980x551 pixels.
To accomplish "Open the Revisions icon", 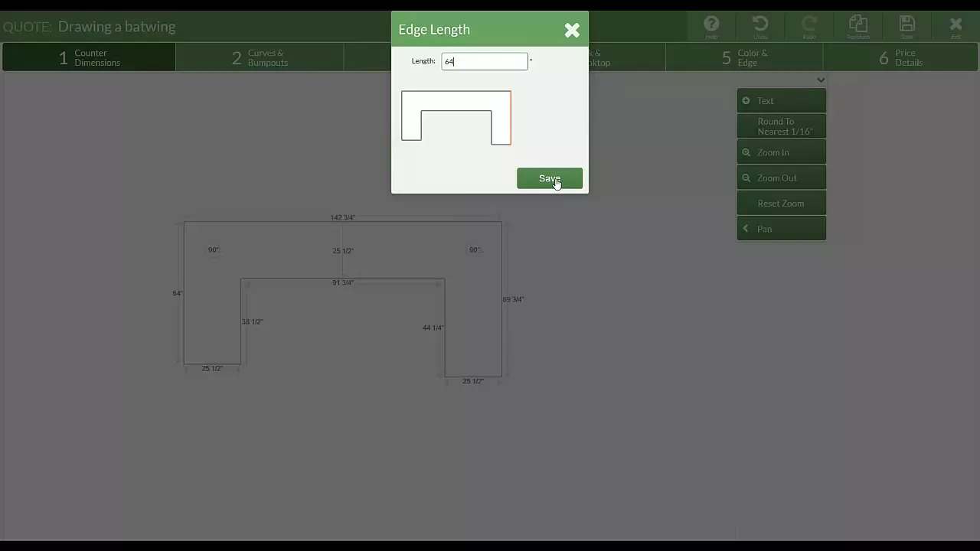I will coord(858,27).
